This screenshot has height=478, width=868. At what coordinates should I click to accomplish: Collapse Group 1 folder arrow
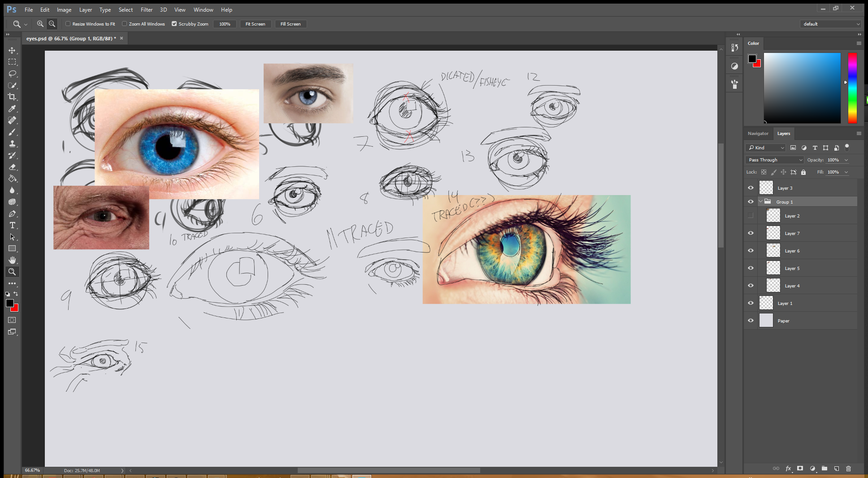pos(761,202)
